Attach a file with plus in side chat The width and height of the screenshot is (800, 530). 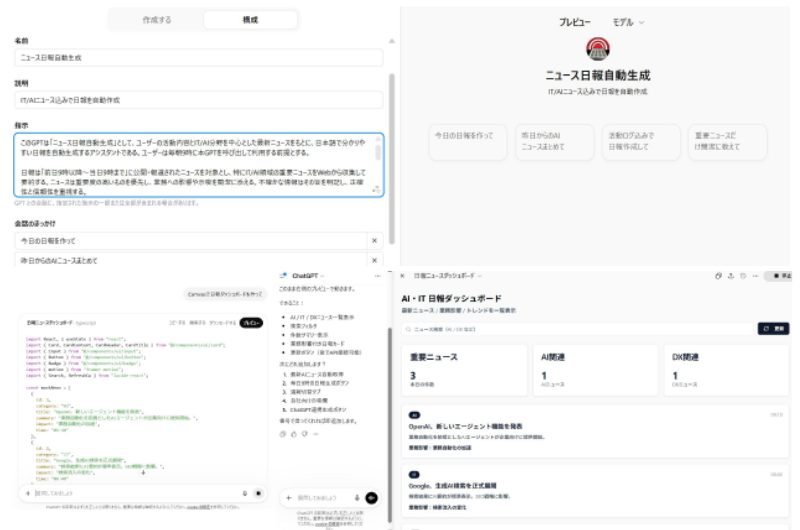pyautogui.click(x=289, y=498)
